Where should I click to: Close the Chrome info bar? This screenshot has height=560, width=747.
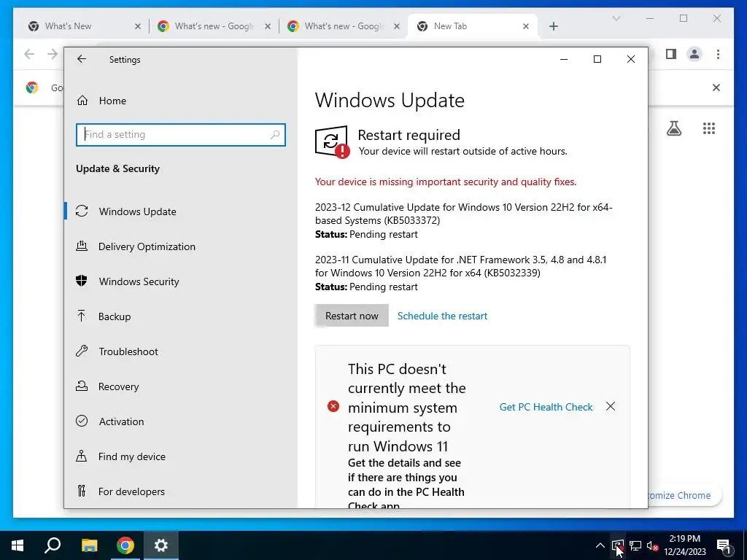(x=716, y=87)
